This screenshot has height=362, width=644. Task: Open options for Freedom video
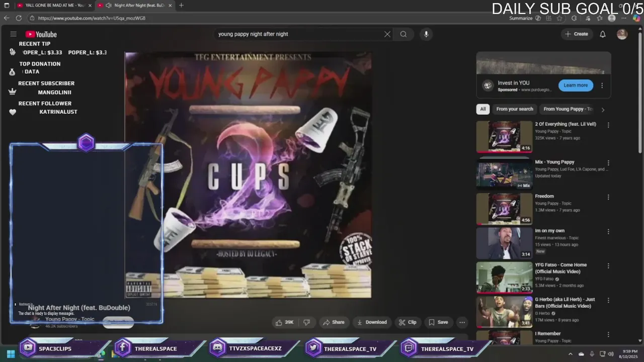pos(608,197)
